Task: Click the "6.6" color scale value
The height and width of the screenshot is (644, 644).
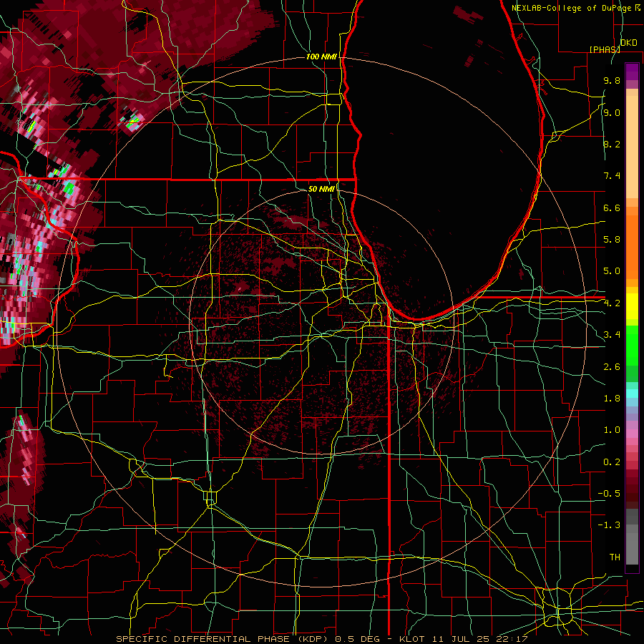Action: 612,208
